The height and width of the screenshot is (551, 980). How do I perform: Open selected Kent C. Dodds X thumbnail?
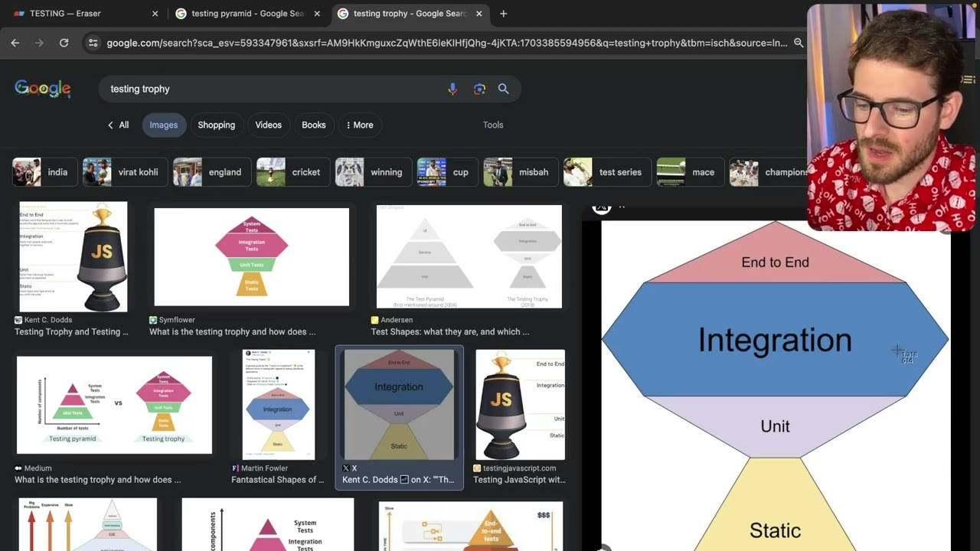pos(399,405)
